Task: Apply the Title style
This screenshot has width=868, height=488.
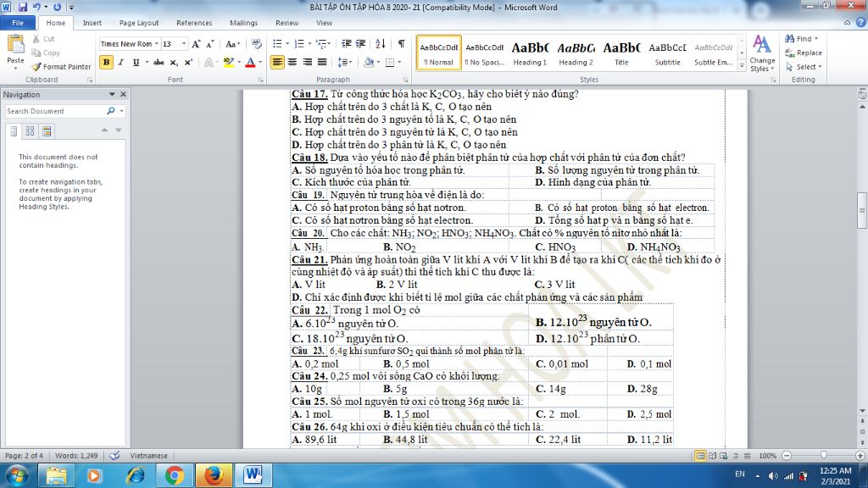Action: click(x=621, y=53)
